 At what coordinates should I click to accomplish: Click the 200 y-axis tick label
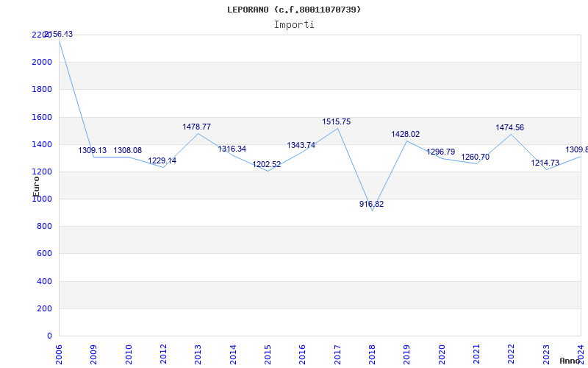pos(45,308)
